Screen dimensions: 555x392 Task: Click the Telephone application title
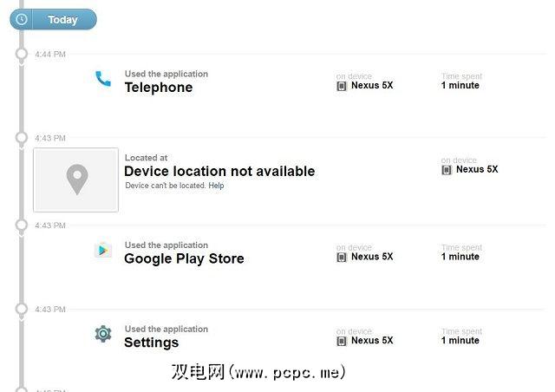tap(159, 88)
